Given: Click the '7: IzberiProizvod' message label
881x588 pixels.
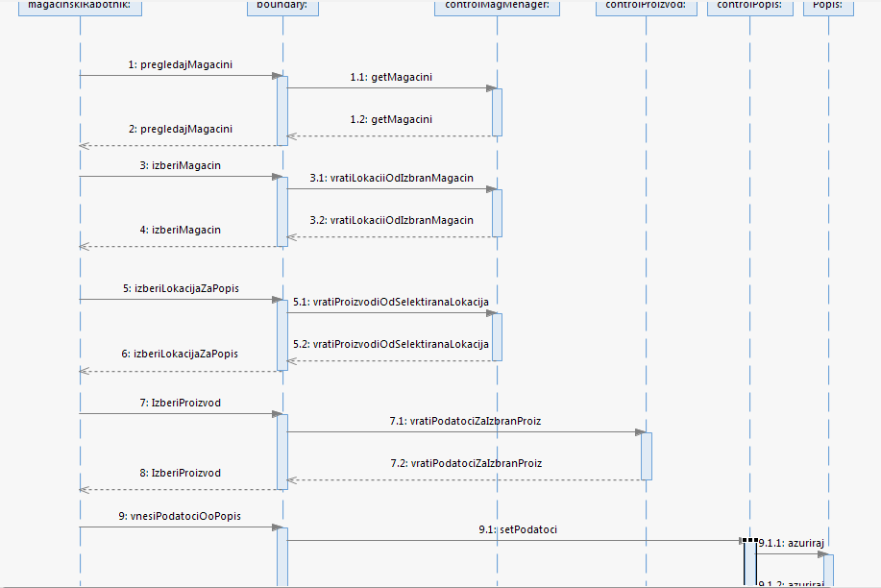Looking at the screenshot, I should click(180, 403).
